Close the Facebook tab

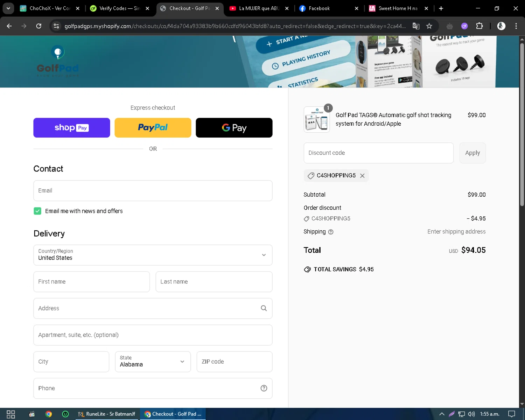click(356, 8)
